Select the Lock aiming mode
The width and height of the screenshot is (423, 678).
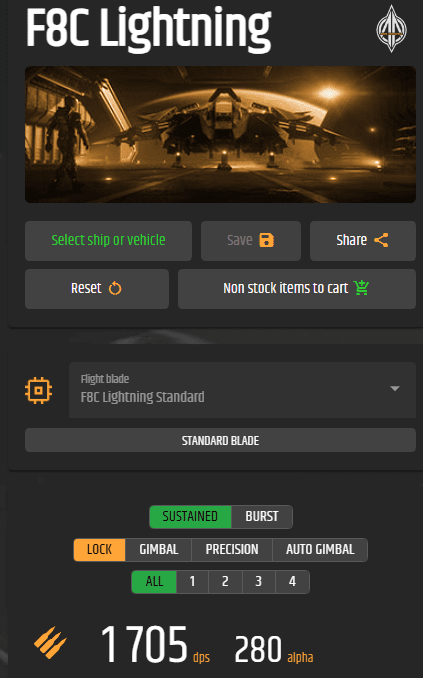(99, 550)
